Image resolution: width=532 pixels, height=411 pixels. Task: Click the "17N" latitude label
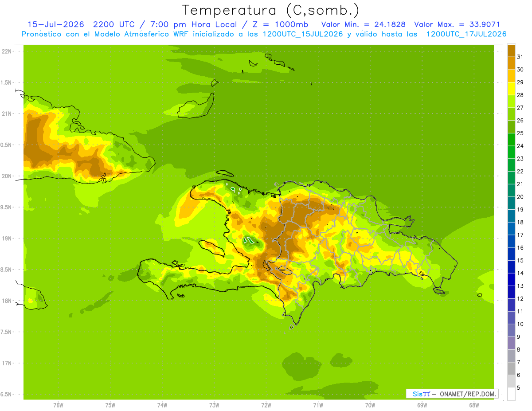click(7, 364)
